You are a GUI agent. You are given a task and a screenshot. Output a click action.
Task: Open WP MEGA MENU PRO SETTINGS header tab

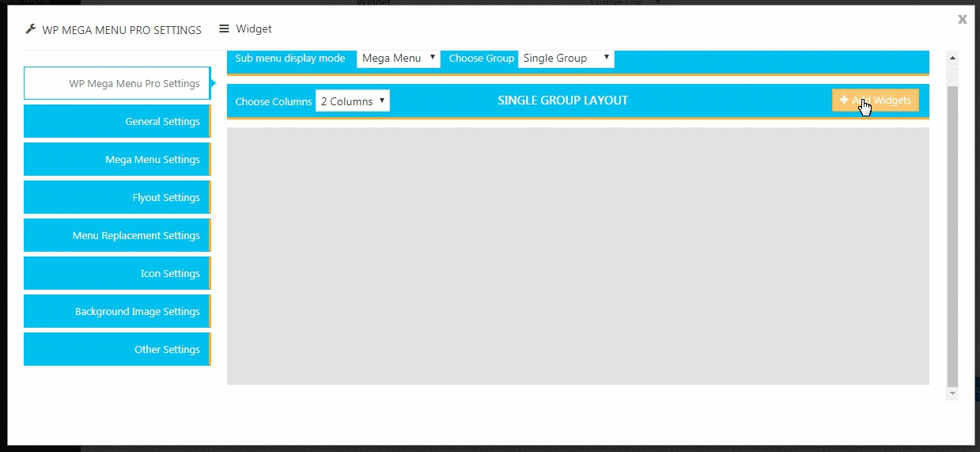pyautogui.click(x=113, y=29)
